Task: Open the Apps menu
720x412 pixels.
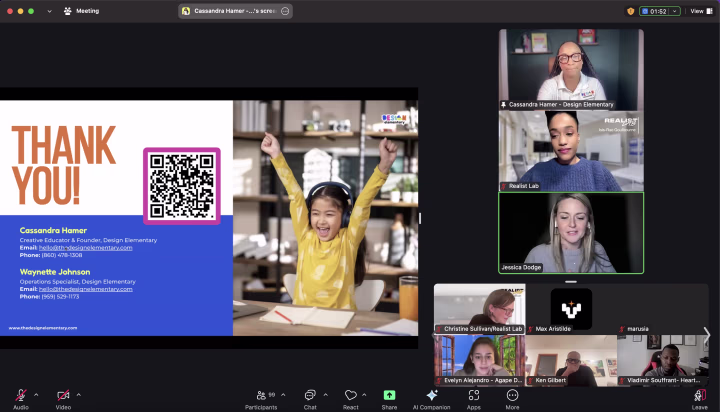Action: [x=474, y=399]
